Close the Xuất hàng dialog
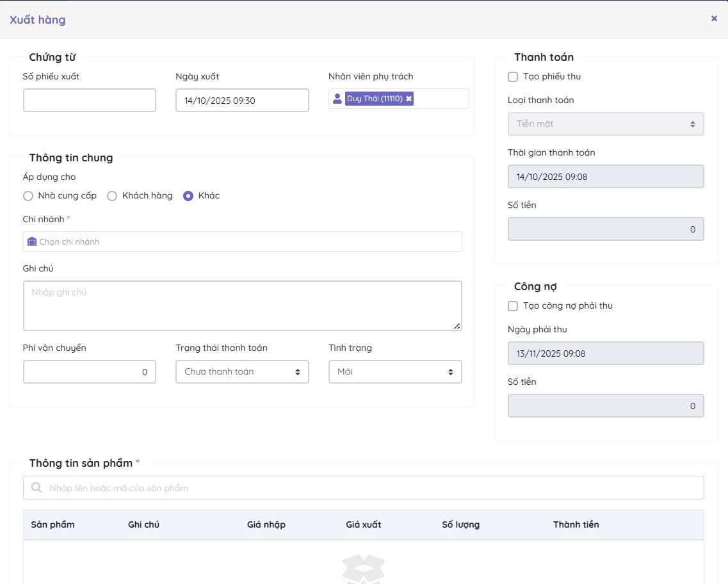This screenshot has width=728, height=584. click(x=714, y=19)
